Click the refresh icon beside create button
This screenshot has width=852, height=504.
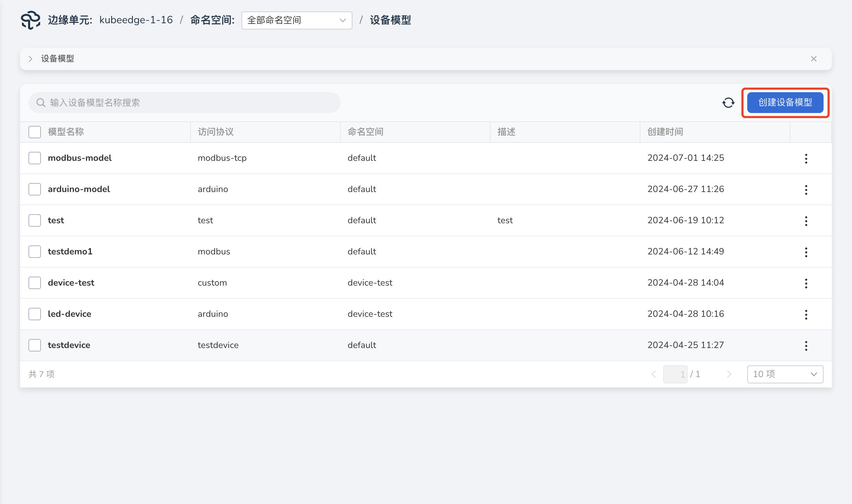point(728,103)
